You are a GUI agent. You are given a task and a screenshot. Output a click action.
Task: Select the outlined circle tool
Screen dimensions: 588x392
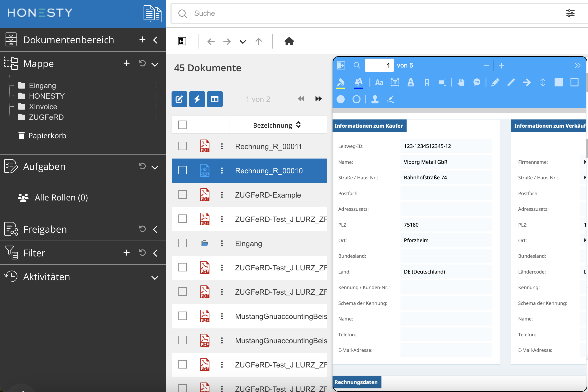pos(357,99)
